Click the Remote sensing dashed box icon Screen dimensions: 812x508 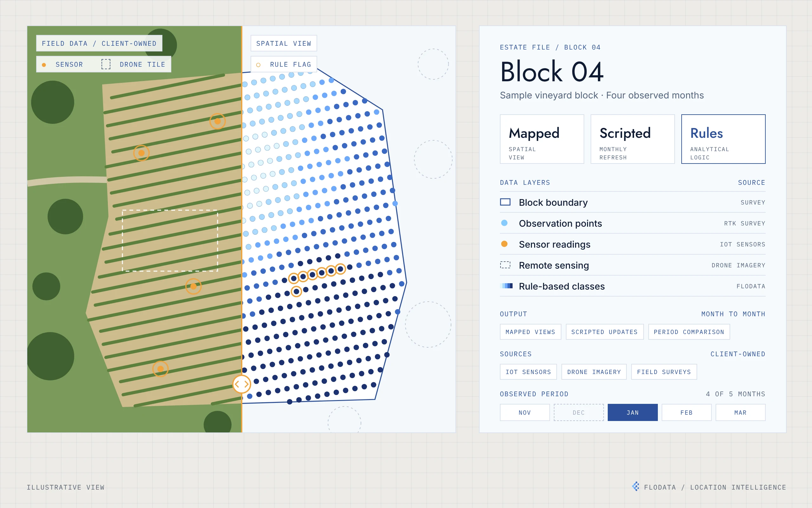pos(505,265)
